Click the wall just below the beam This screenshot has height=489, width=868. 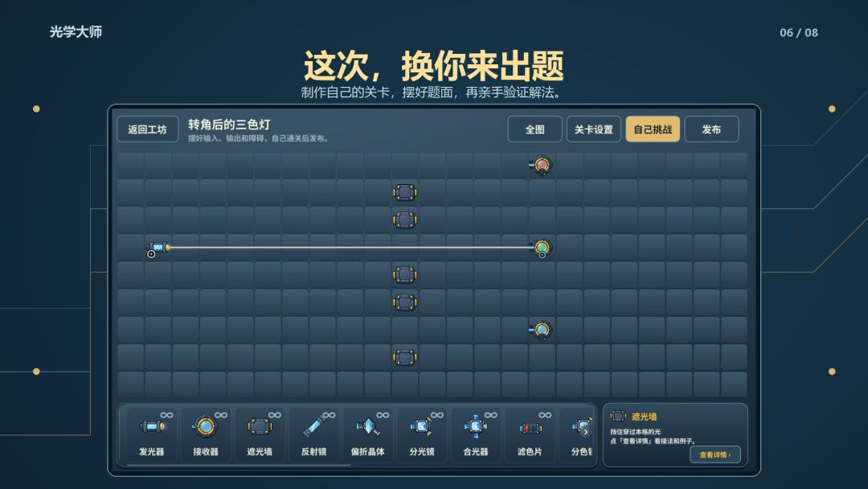(x=404, y=275)
